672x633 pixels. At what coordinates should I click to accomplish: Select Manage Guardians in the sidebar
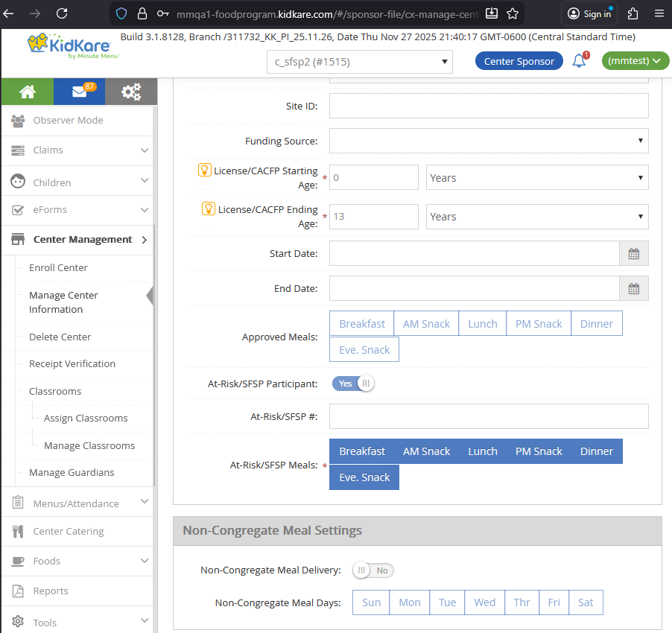tap(72, 472)
